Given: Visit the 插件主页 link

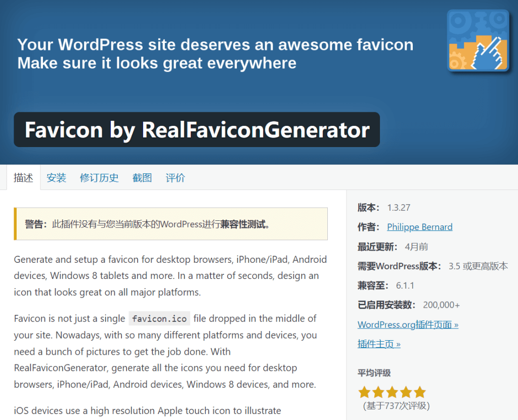Looking at the screenshot, I should [379, 344].
